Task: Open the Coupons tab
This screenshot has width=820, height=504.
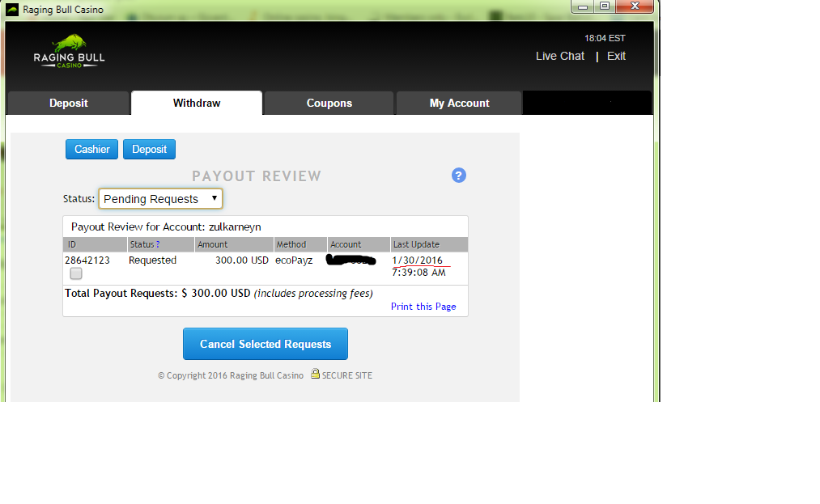Action: click(x=329, y=103)
